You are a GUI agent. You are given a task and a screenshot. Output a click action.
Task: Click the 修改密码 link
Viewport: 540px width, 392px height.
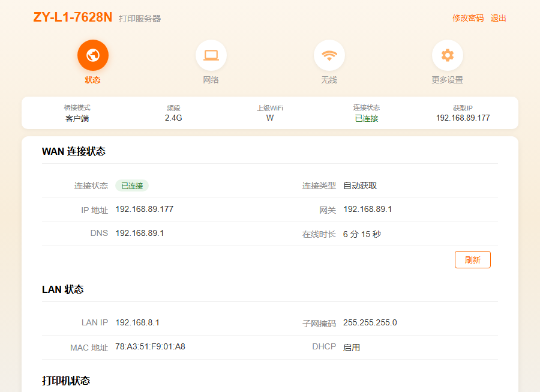468,18
